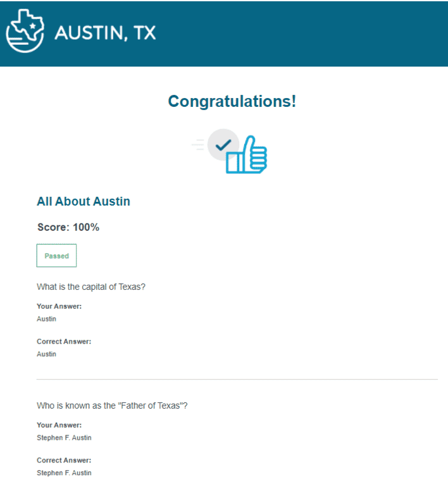
Task: Click the AUSTIN, TX header title
Action: pos(105,33)
